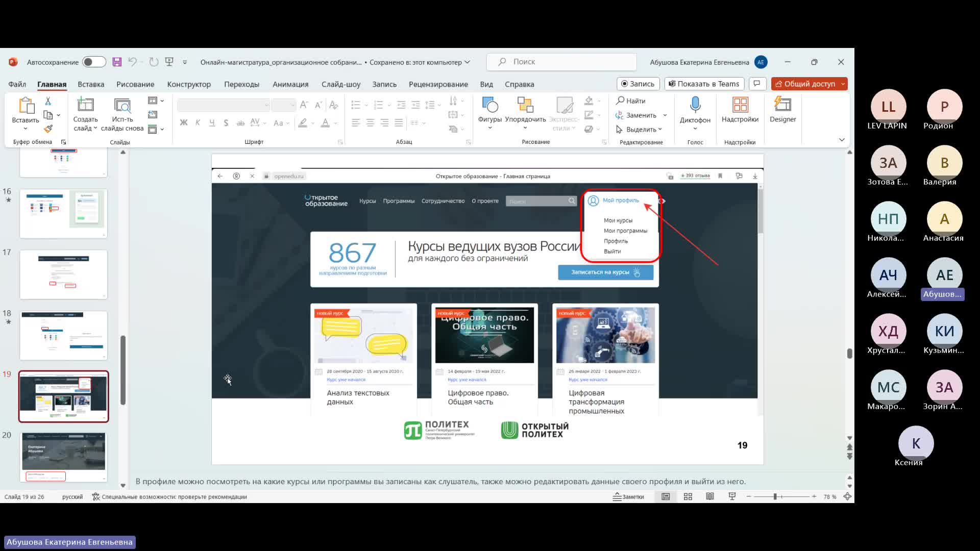The image size is (980, 551).
Task: Open the Слайд-шоу tab
Action: 341,84
